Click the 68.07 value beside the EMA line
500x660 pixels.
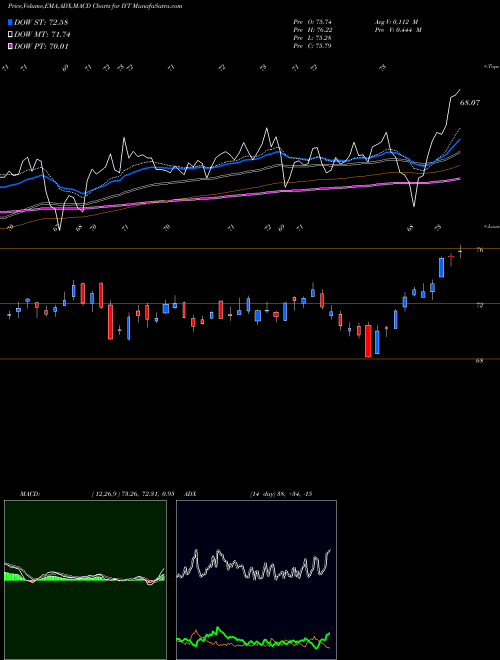click(470, 102)
